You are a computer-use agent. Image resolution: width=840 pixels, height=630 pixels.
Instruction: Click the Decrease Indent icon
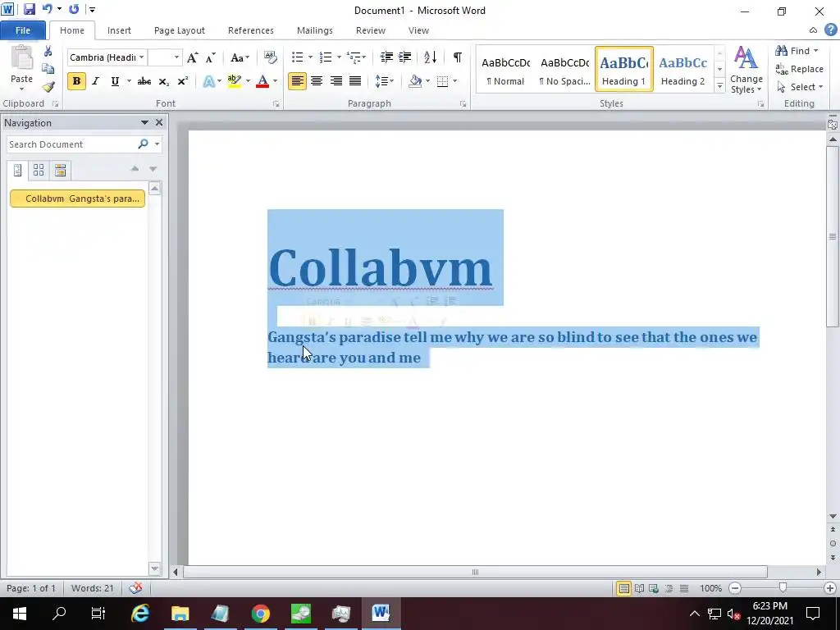click(x=386, y=57)
